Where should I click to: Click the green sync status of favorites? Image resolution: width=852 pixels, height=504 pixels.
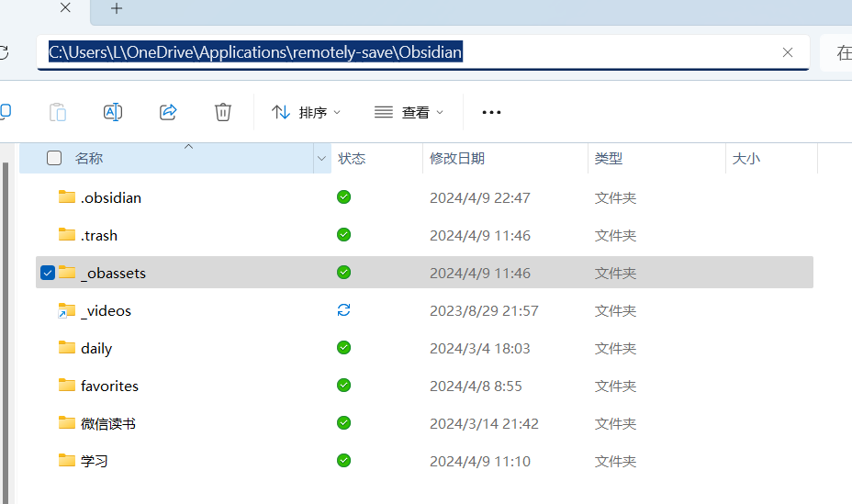343,386
